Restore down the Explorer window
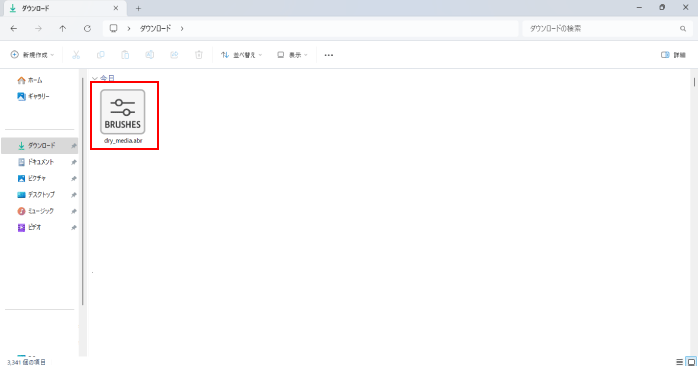698x366 pixels. [x=662, y=8]
